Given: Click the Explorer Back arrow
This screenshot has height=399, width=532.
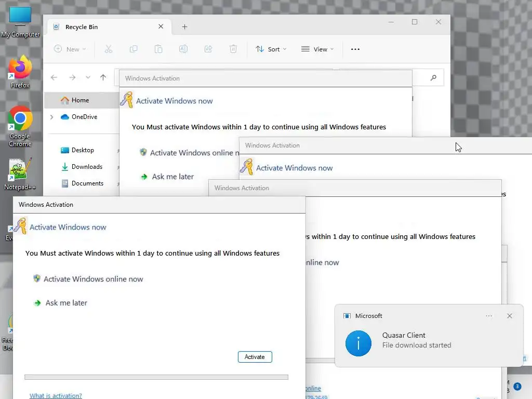Looking at the screenshot, I should pyautogui.click(x=54, y=78).
